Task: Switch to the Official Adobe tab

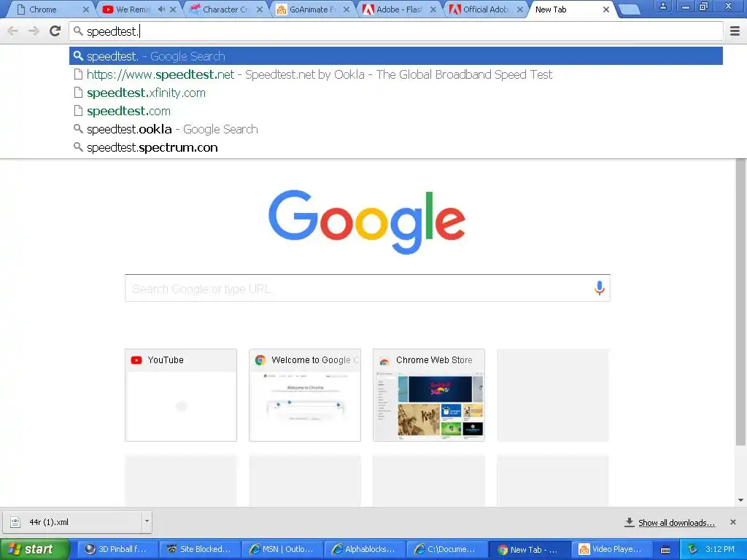Action: 485,9
